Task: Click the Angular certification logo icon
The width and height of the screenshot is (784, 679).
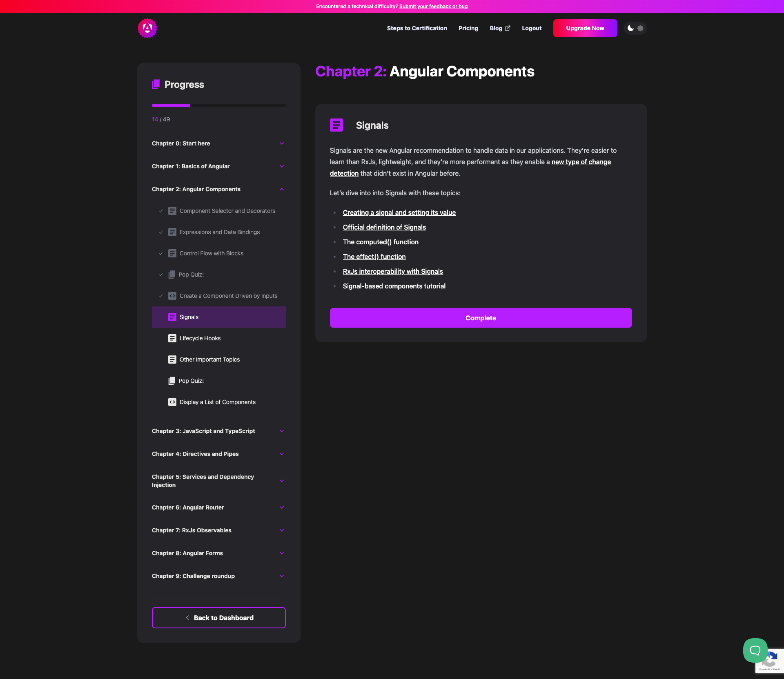Action: pos(147,28)
